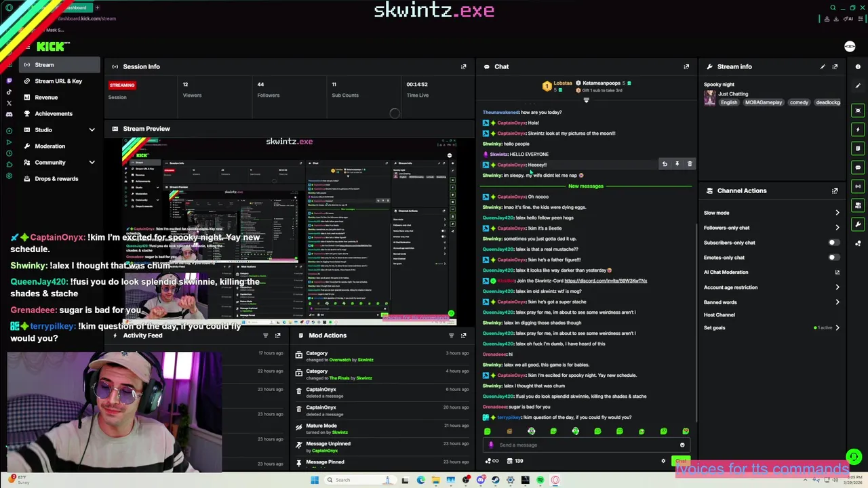This screenshot has width=868, height=488.
Task: Click the chat points icon below message box
Action: coord(492,461)
